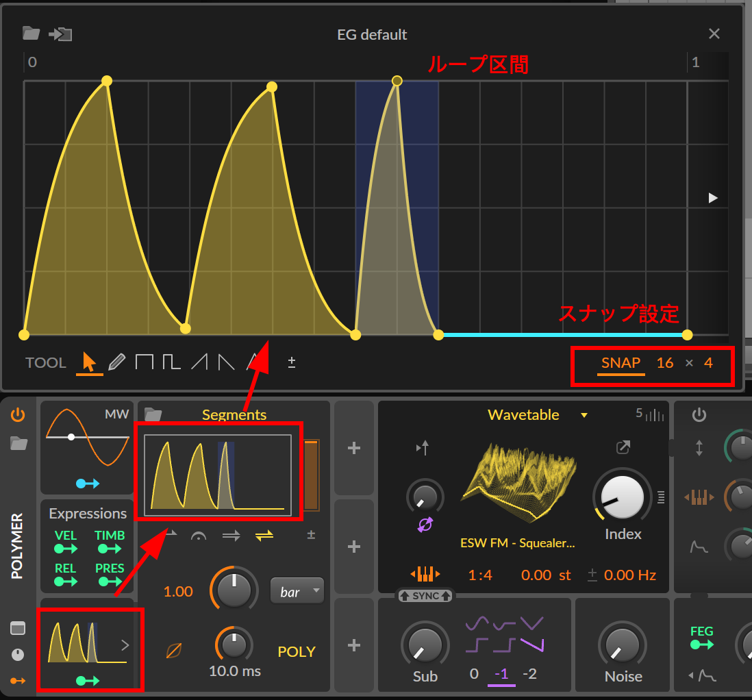Screen dimensions: 752x700
Task: Toggle the filter keyboard tracking icon
Action: click(x=699, y=497)
